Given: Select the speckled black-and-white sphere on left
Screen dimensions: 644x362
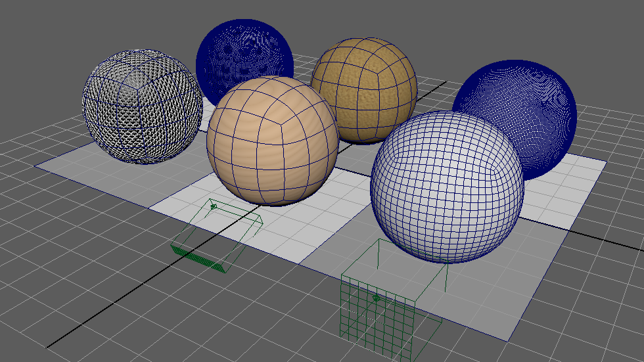Looking at the screenshot, I should click(141, 108).
